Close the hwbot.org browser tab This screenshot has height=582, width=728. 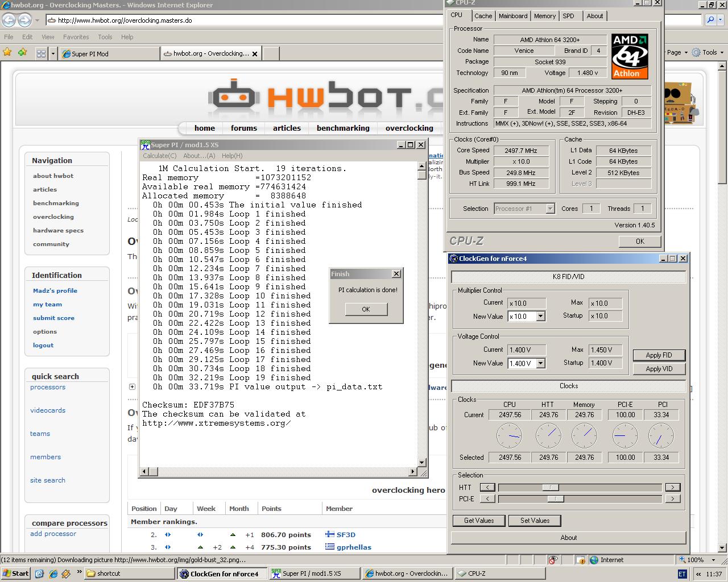(x=255, y=54)
